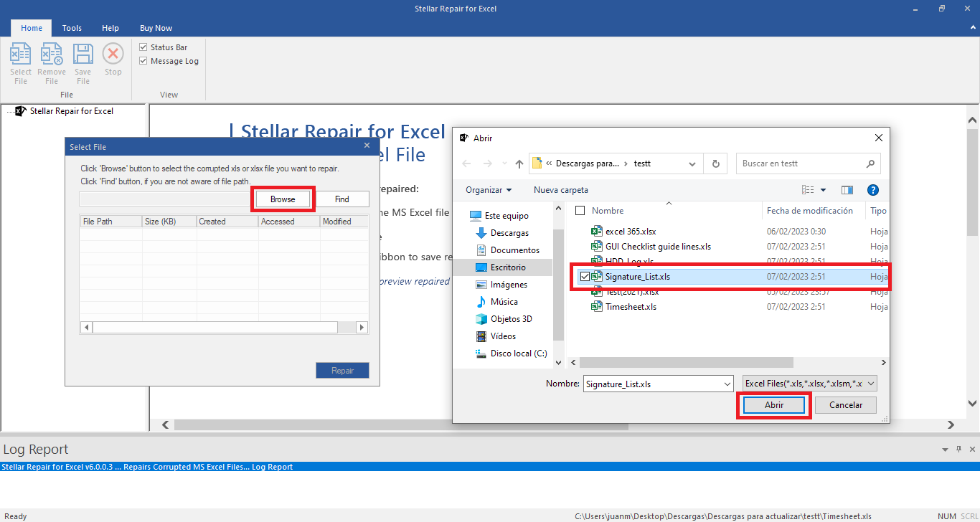The image size is (980, 522).
Task: Click the File Path column header
Action: 110,222
